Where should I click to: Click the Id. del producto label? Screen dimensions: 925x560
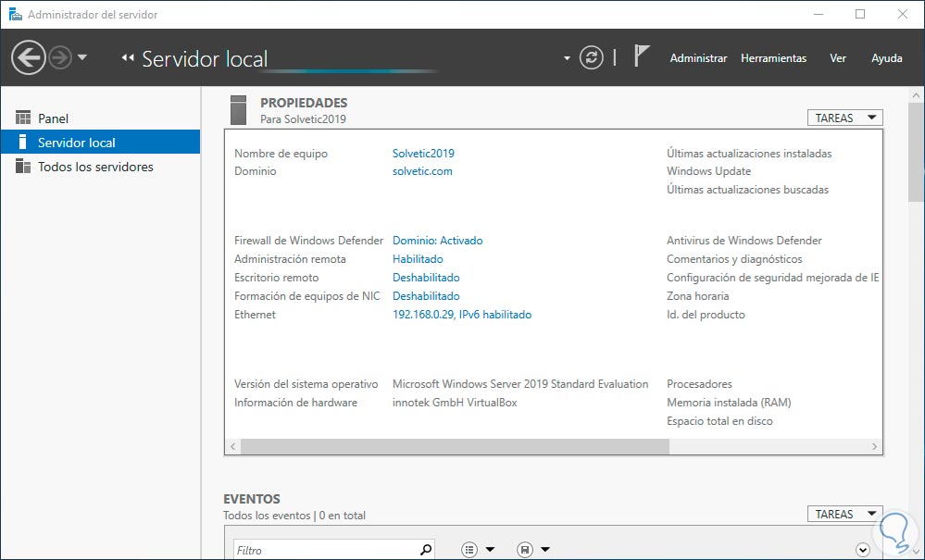click(706, 315)
